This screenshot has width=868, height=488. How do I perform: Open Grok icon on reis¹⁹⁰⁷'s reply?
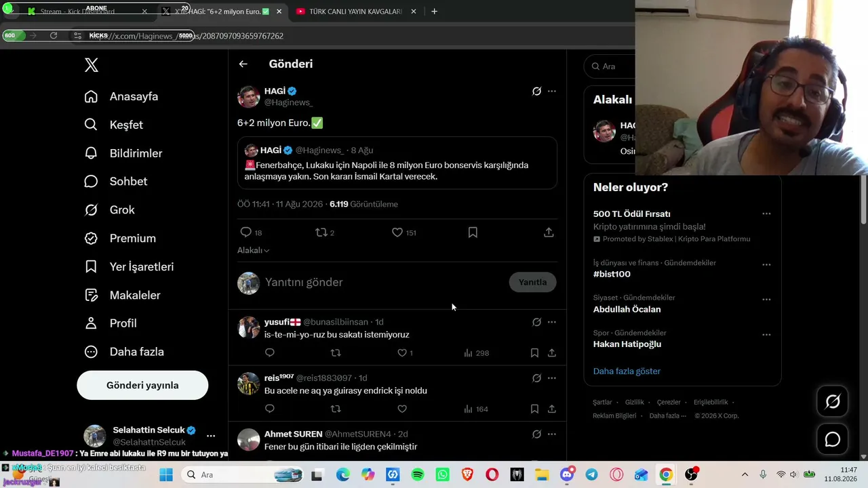click(x=536, y=378)
